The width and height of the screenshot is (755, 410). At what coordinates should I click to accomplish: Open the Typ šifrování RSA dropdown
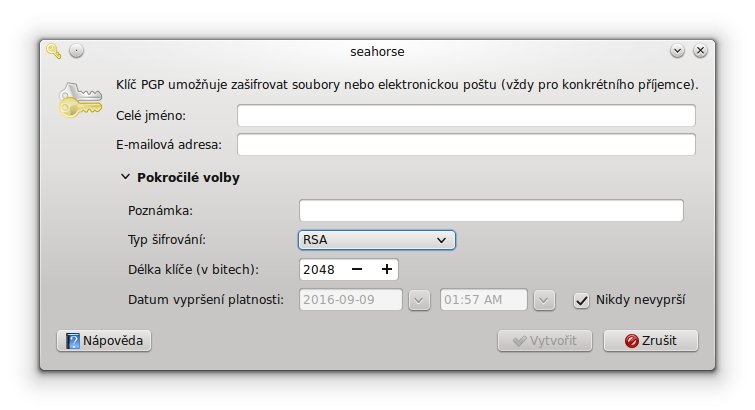[377, 240]
